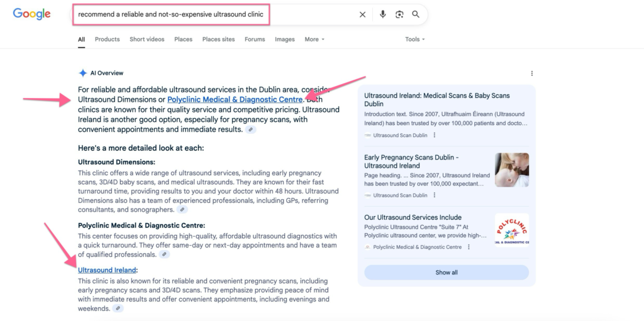Click the Polyclinic logo thumbnail
The width and height of the screenshot is (644, 321).
click(x=512, y=230)
